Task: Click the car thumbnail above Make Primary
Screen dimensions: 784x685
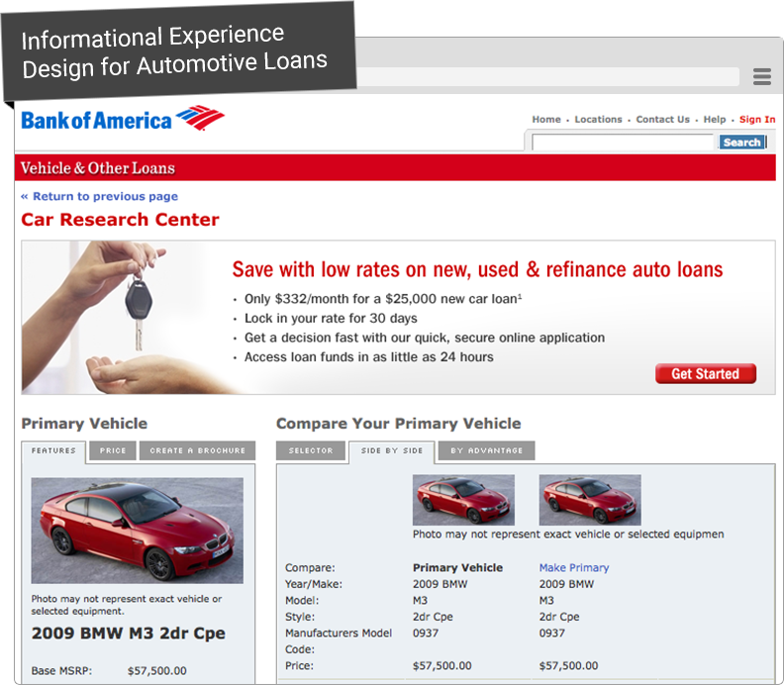Action: click(590, 500)
